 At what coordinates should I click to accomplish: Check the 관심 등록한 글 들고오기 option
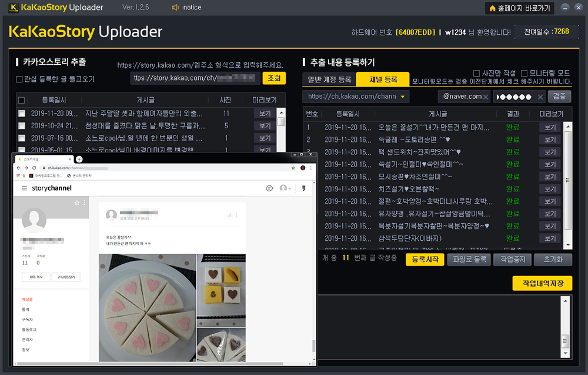(19, 79)
